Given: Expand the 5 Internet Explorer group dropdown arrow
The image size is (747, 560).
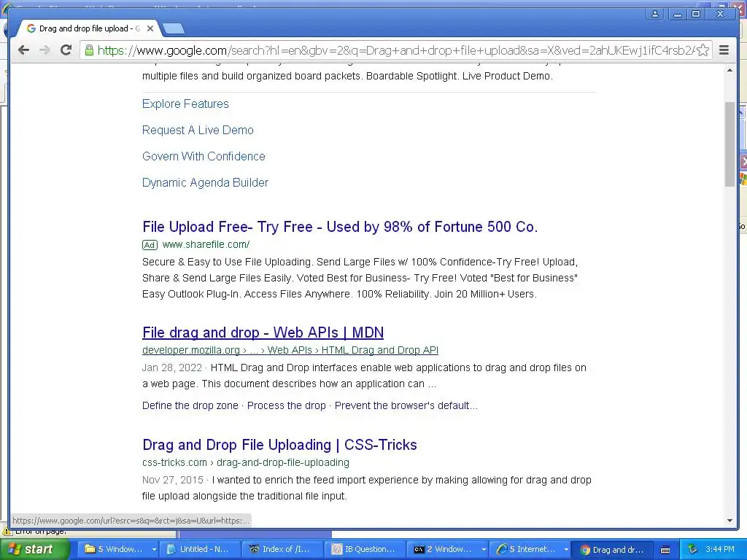Looking at the screenshot, I should (566, 550).
